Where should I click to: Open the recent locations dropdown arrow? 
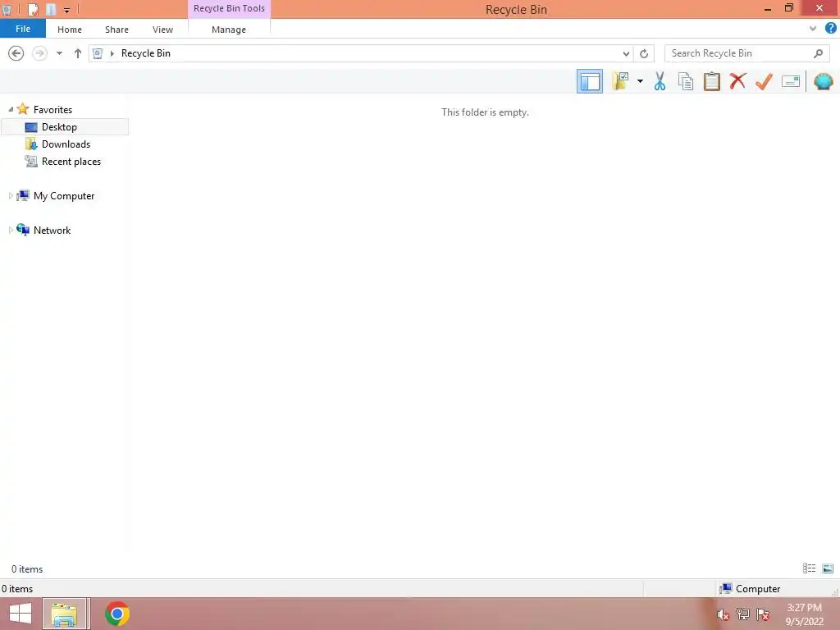(59, 53)
